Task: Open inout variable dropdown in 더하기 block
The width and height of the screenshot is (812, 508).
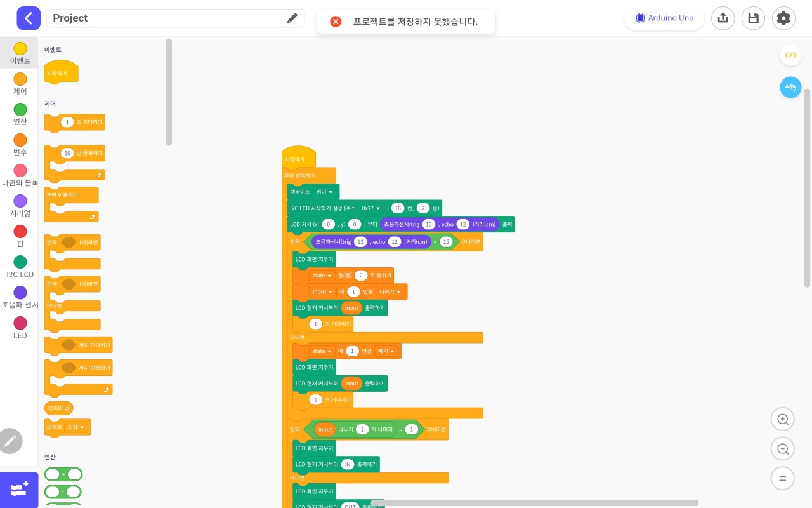Action: (x=323, y=291)
